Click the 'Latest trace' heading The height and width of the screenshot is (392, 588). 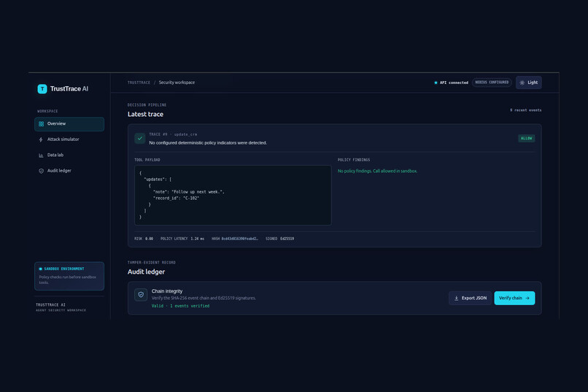145,115
